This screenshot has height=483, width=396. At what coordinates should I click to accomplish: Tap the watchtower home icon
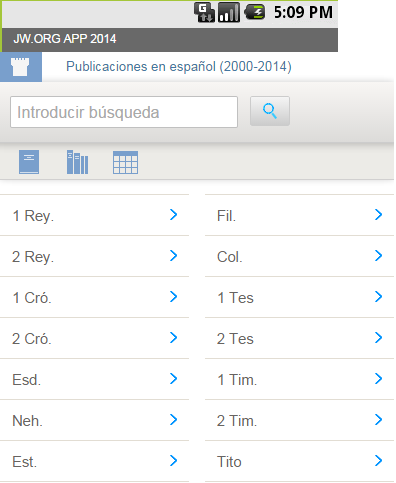tap(21, 67)
